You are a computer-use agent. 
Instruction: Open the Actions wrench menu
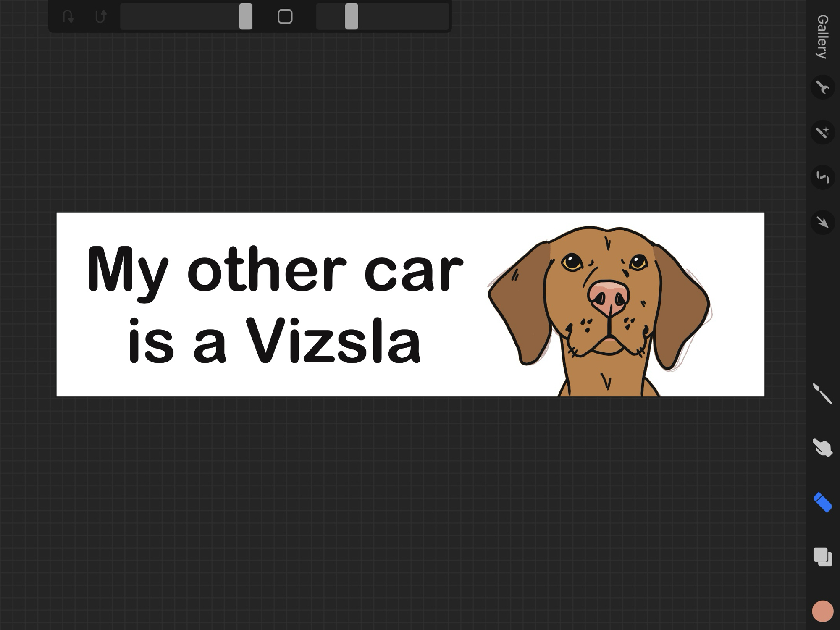point(822,87)
